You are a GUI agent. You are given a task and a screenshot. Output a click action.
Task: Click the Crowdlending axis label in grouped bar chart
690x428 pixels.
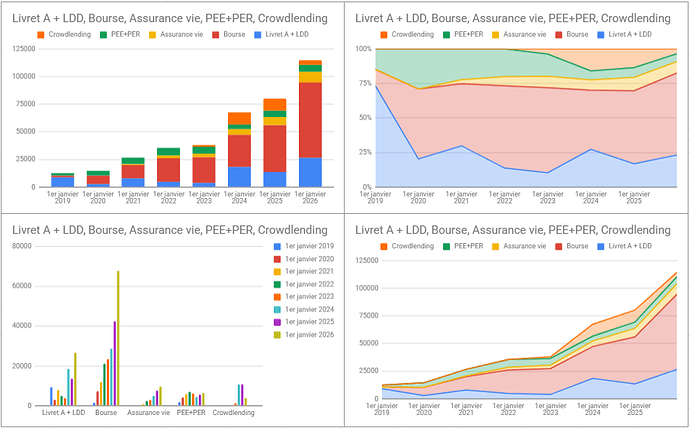pyautogui.click(x=235, y=412)
